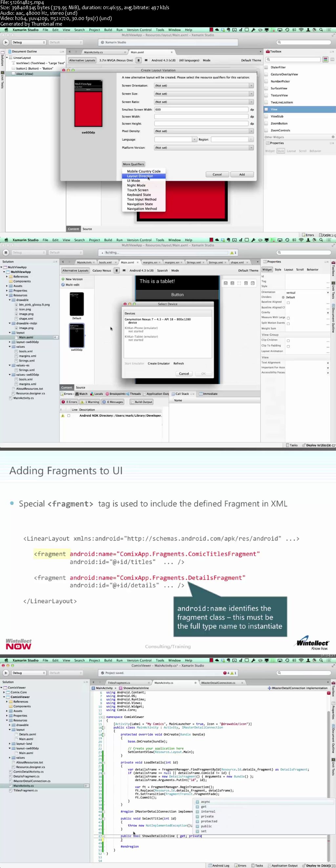Viewport: 336px width, 868px height.
Task: Select portrait device icon next to 3.7in WVGA
Action: tap(138, 60)
